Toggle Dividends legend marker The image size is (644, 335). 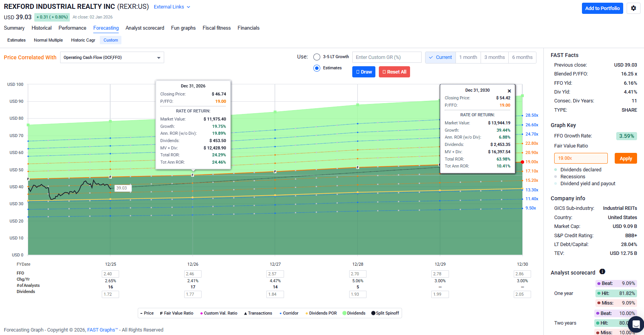(x=354, y=313)
